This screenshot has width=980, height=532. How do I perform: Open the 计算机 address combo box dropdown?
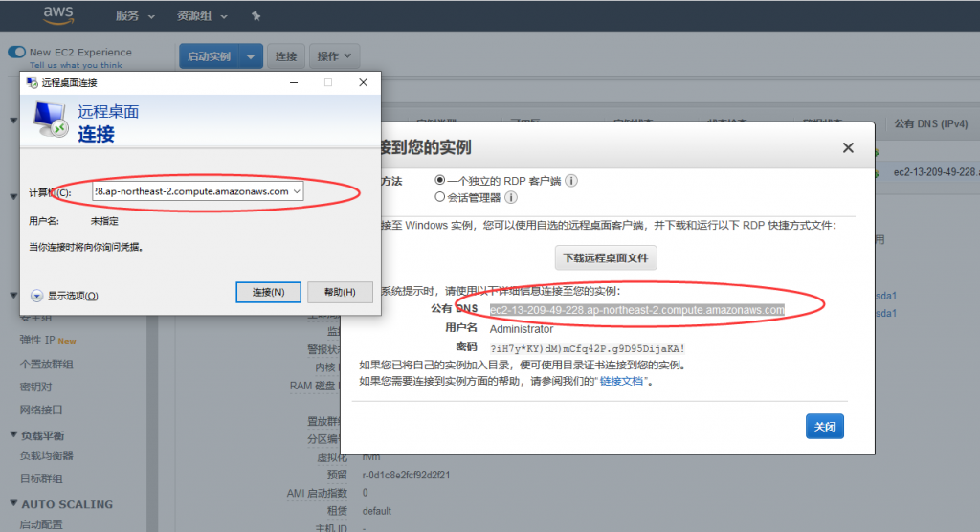click(x=297, y=191)
